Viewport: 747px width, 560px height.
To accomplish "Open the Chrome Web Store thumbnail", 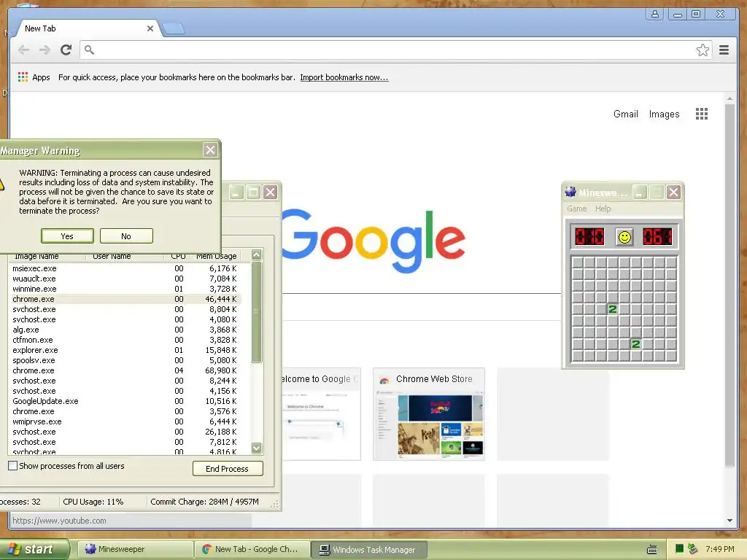I will point(429,414).
